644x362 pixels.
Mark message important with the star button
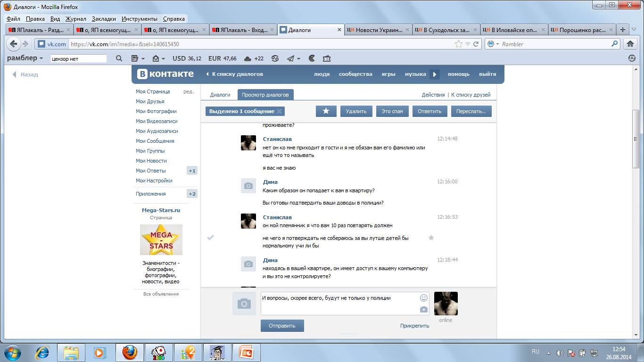tap(326, 111)
